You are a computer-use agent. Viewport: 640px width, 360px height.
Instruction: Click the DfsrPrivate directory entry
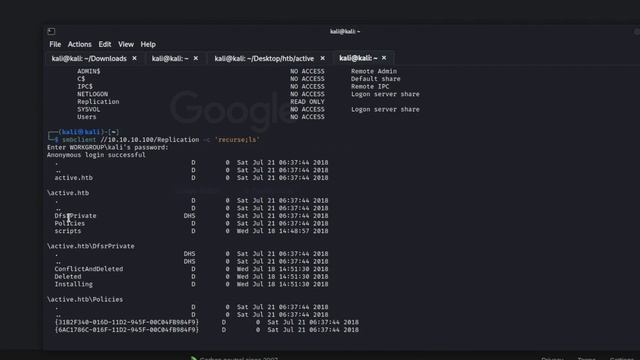[x=76, y=216]
